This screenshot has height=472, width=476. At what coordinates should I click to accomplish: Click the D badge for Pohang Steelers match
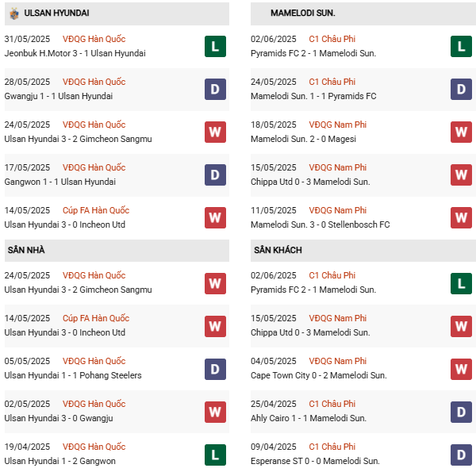point(214,368)
